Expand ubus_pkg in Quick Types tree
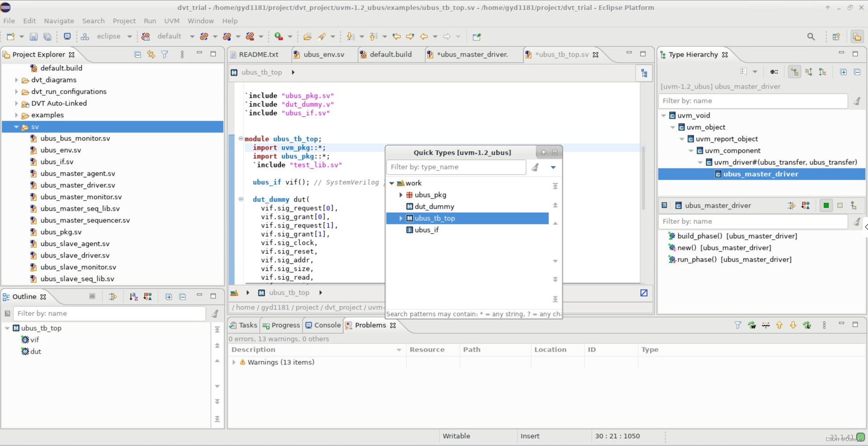The width and height of the screenshot is (868, 446). coord(401,195)
